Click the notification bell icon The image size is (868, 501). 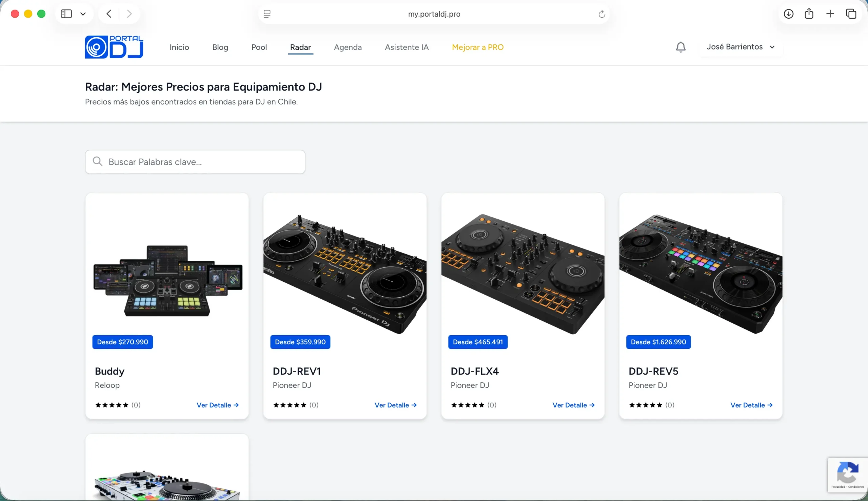pyautogui.click(x=680, y=47)
